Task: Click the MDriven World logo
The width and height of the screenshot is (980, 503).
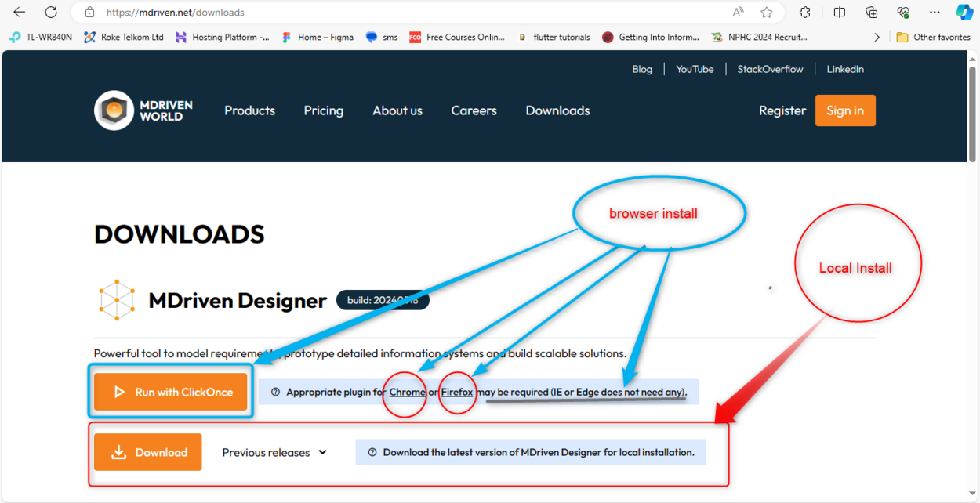Action: [143, 110]
